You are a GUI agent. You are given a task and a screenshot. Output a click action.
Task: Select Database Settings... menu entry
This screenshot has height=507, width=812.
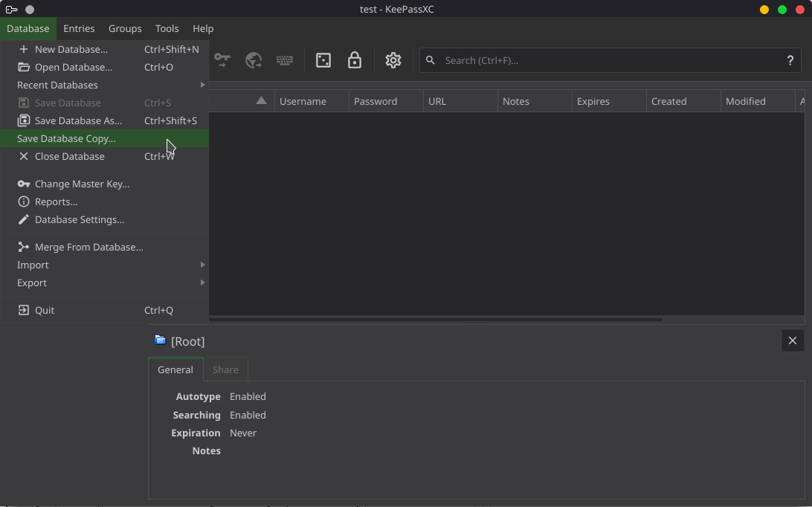104,219
